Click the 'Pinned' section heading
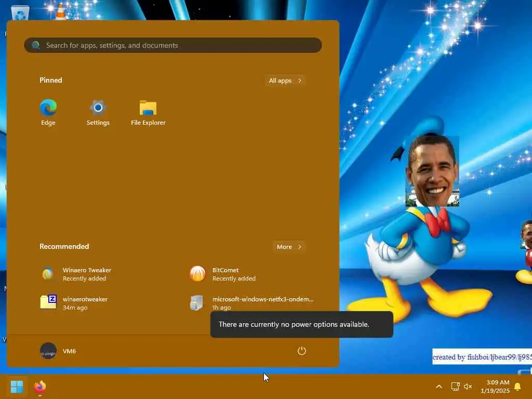This screenshot has height=399, width=532. click(50, 80)
